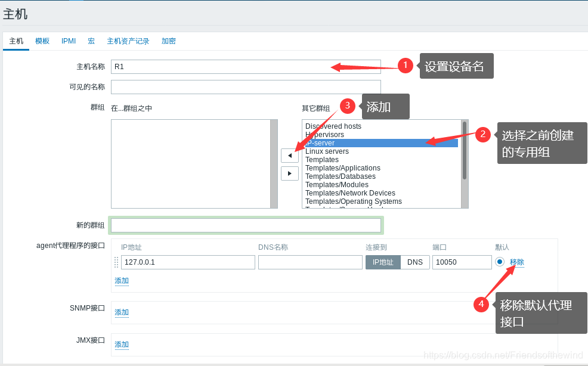Focus the 新的群组 input field
This screenshot has width=588, height=366.
(246, 225)
